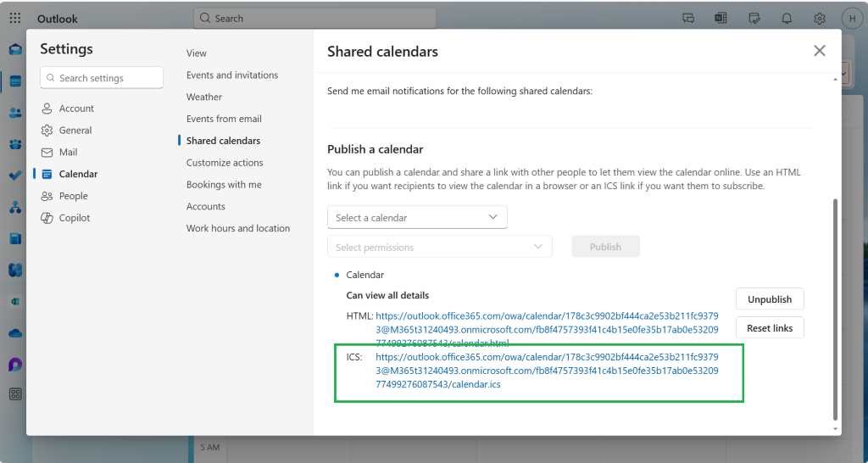Screen dimensions: 868x463
Task: Open the Org Explorer icon
Action: point(15,208)
